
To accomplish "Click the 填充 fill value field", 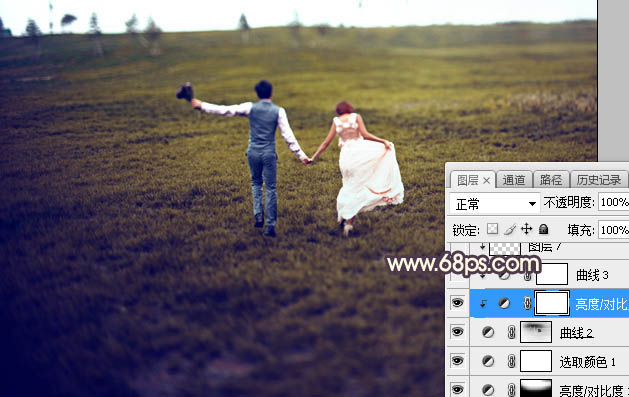I will point(613,230).
